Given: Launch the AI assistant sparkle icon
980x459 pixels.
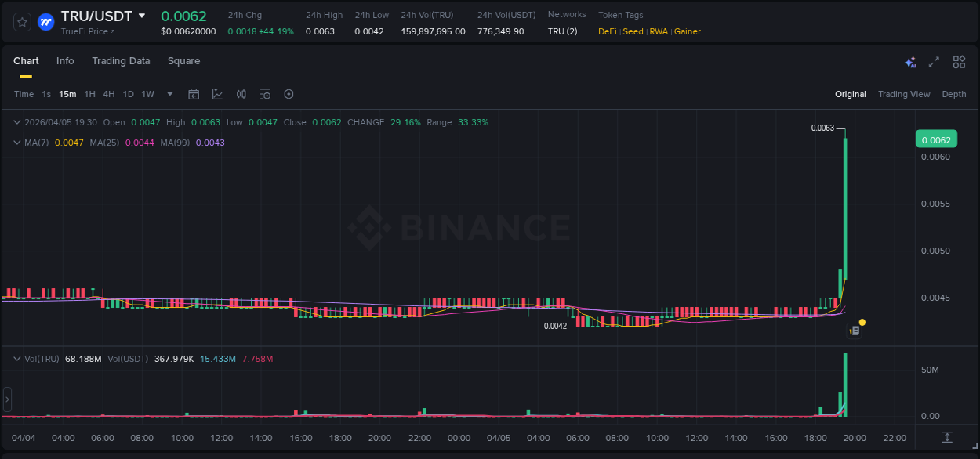Looking at the screenshot, I should coord(909,61).
